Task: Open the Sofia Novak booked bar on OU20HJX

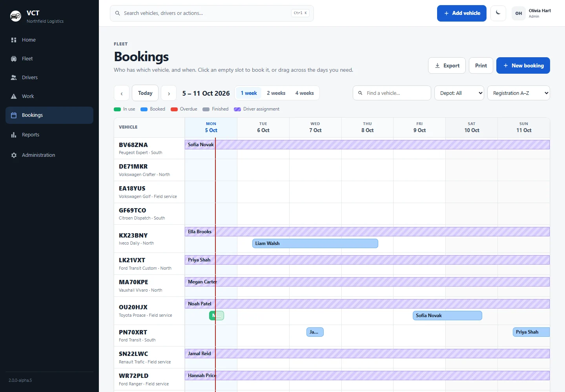Action: [x=447, y=316]
